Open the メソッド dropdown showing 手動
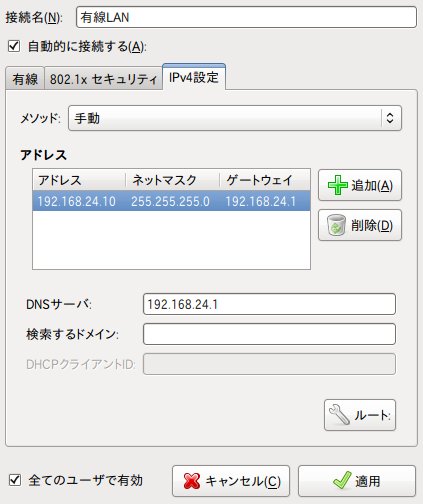423x504 pixels. click(235, 118)
